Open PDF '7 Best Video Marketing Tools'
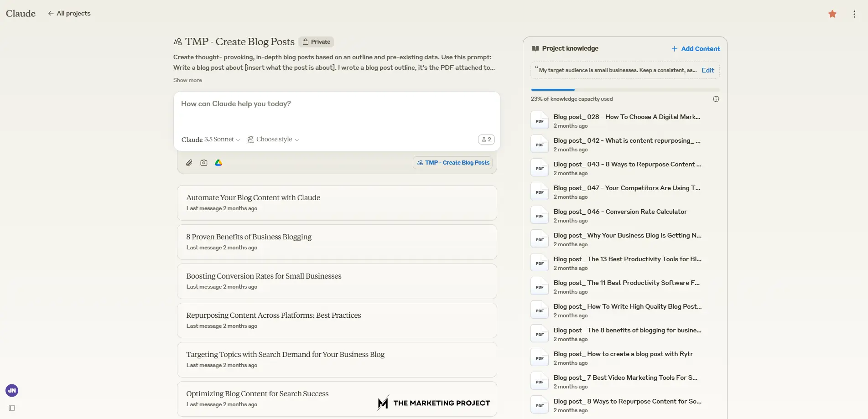The width and height of the screenshot is (868, 419). [x=625, y=382]
